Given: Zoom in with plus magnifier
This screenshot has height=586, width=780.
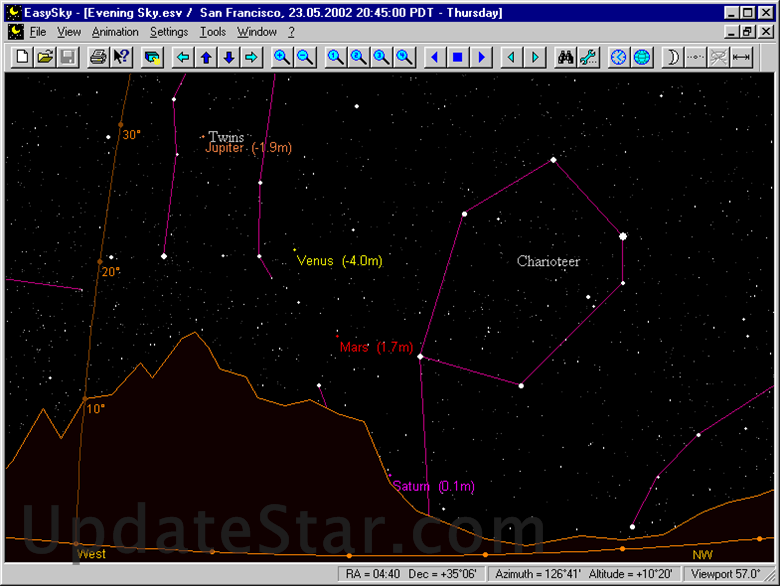Looking at the screenshot, I should (x=282, y=58).
